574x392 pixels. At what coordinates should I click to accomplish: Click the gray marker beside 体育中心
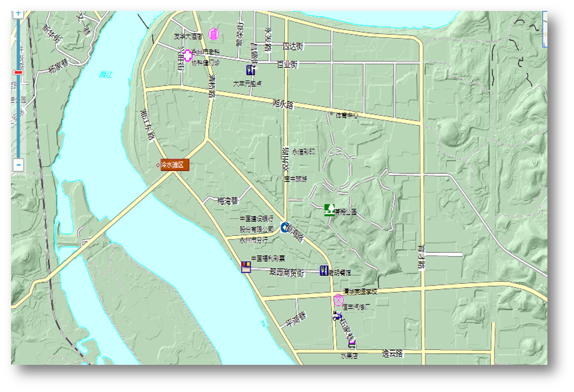pyautogui.click(x=332, y=114)
